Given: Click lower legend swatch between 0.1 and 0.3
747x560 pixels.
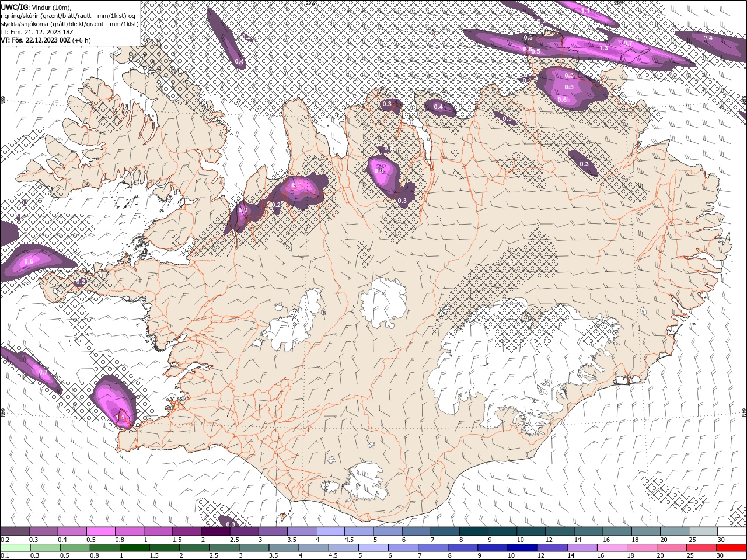Looking at the screenshot, I should point(15,548).
